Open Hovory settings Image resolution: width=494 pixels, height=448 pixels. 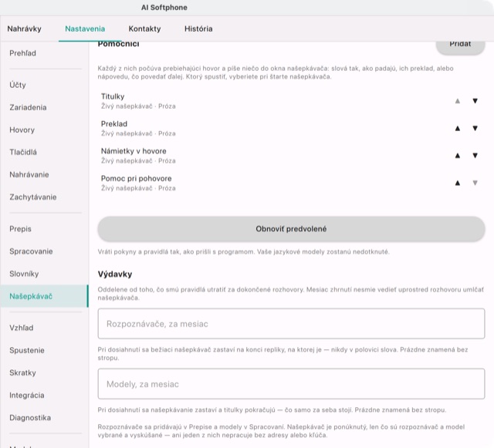coord(45,130)
